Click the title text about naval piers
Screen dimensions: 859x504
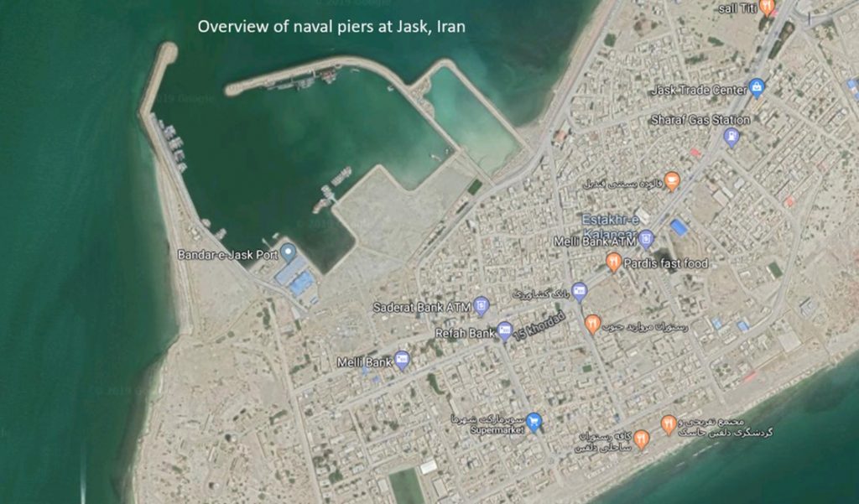(x=331, y=27)
